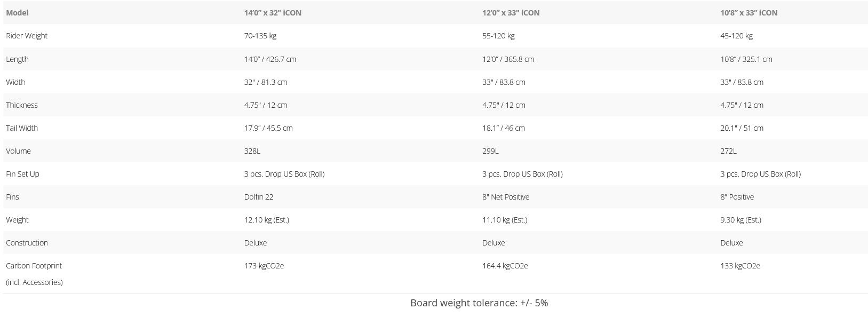The width and height of the screenshot is (868, 317).
Task: Select the Construction row label
Action: [x=27, y=243]
